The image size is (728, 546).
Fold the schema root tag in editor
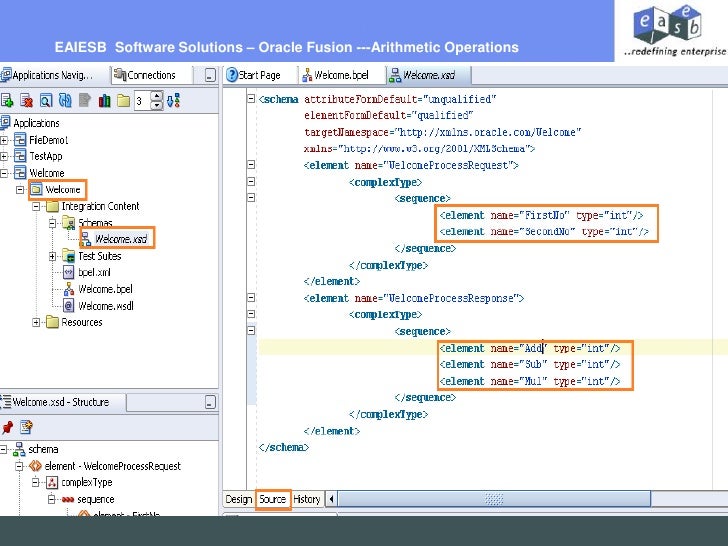[251, 98]
